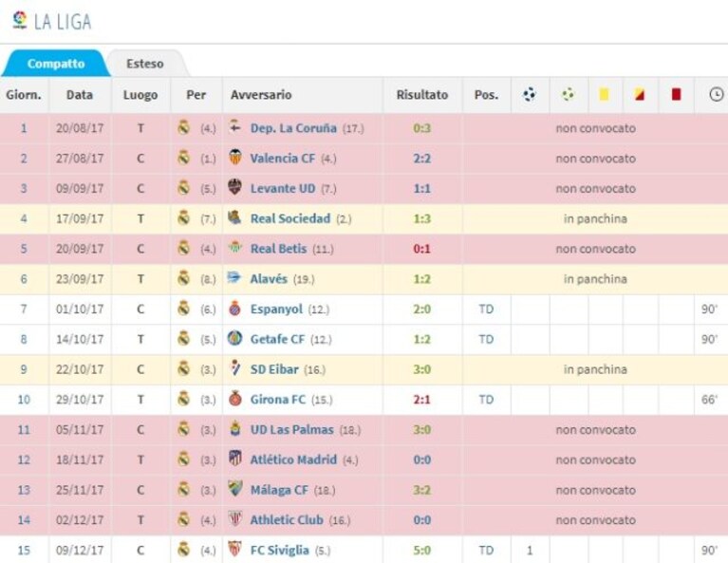The height and width of the screenshot is (563, 728).
Task: Open the 2:1 result against Girona
Action: pyautogui.click(x=422, y=400)
